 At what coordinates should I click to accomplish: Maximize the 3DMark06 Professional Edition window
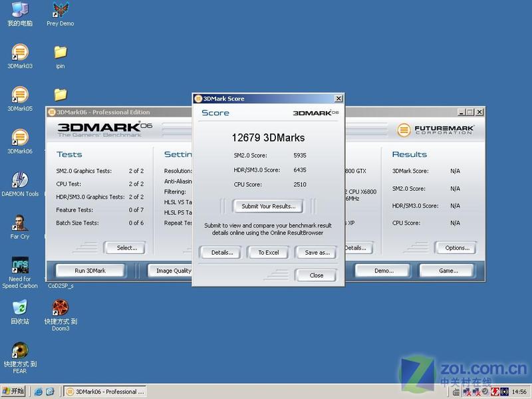pyautogui.click(x=470, y=112)
